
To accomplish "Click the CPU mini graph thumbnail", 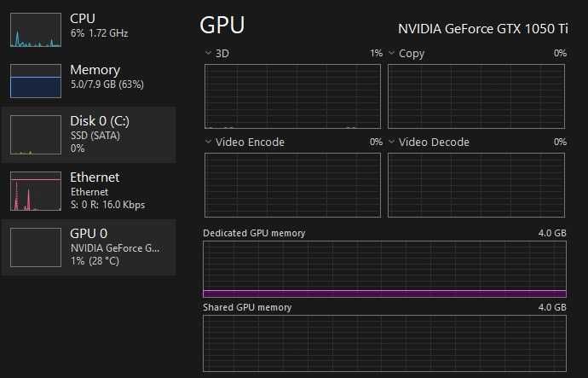I will (x=36, y=30).
